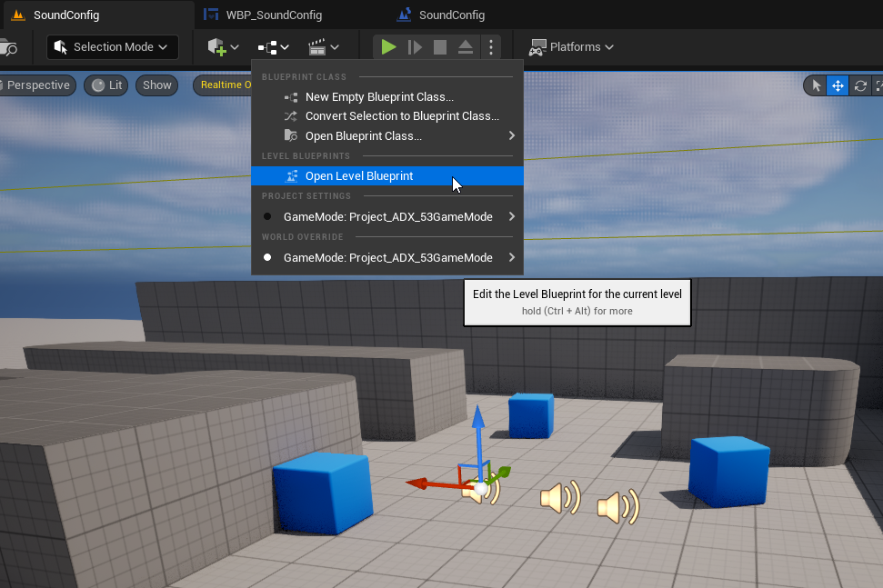Start Play in Editor
Image resolution: width=883 pixels, height=588 pixels.
(x=388, y=46)
